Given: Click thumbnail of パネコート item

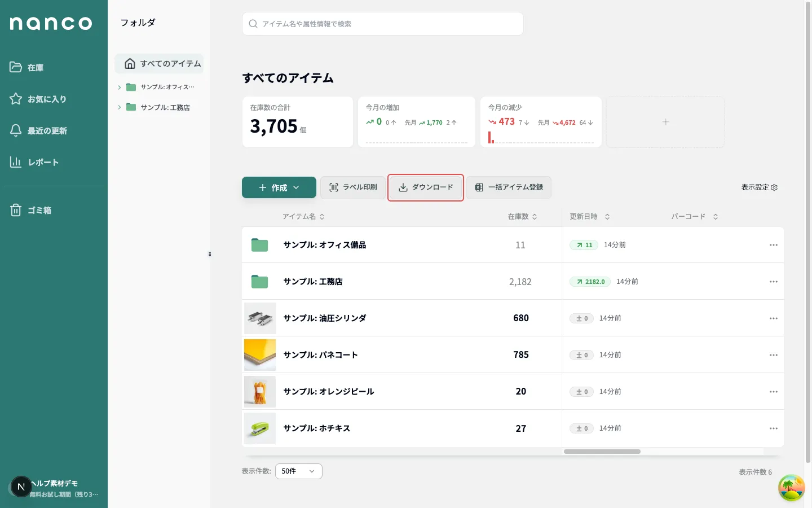Looking at the screenshot, I should click(x=260, y=355).
